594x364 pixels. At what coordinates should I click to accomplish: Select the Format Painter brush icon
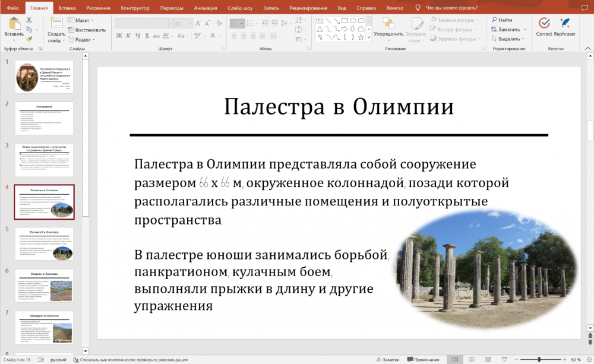click(x=29, y=39)
